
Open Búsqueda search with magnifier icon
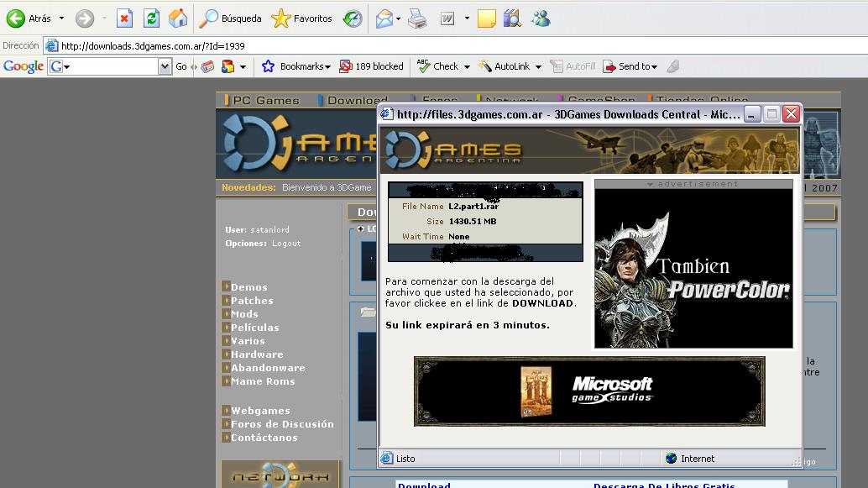230,18
